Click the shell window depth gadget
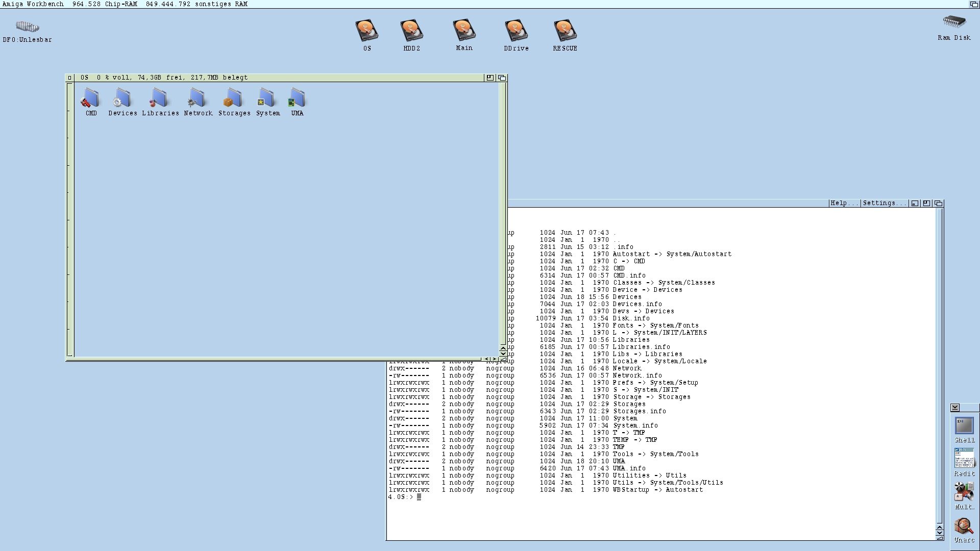The height and width of the screenshot is (551, 980). [x=938, y=203]
